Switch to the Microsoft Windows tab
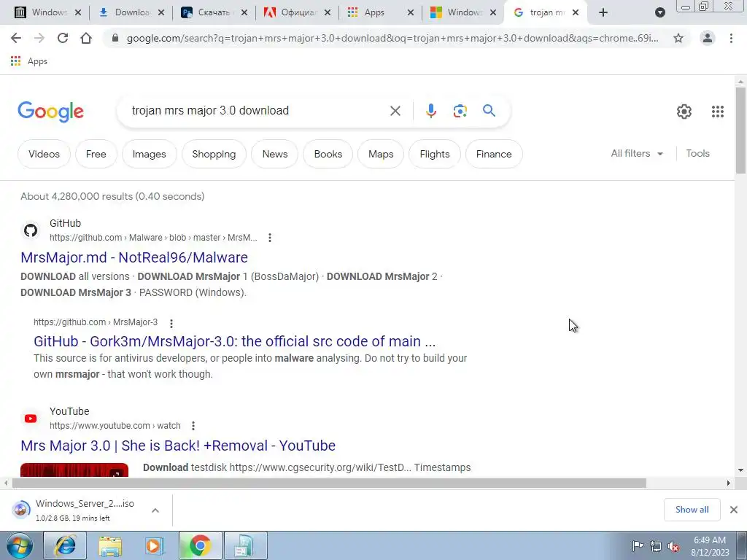This screenshot has width=747, height=560. [x=457, y=12]
